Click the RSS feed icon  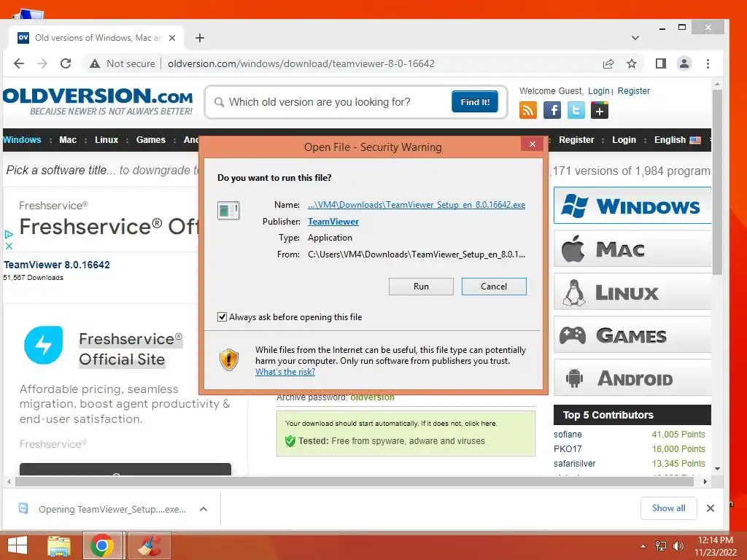click(x=528, y=111)
